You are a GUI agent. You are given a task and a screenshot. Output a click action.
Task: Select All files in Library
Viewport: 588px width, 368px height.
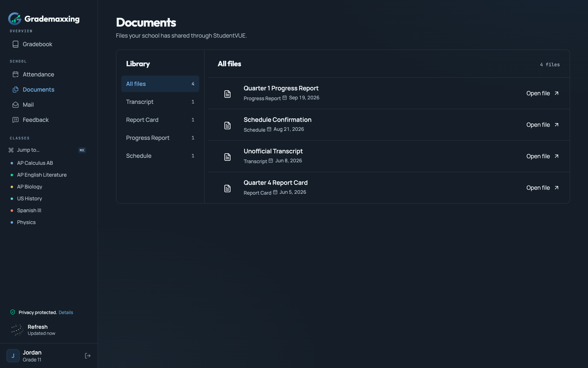click(x=160, y=84)
